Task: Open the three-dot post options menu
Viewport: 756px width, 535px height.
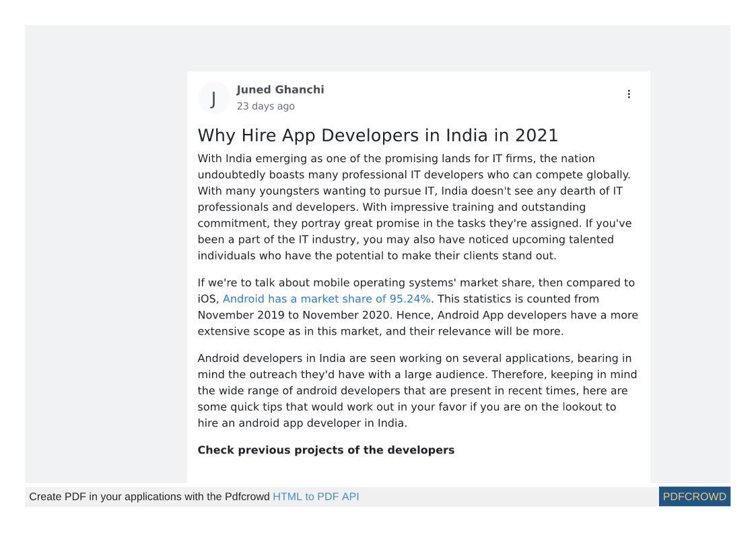Action: coord(629,94)
